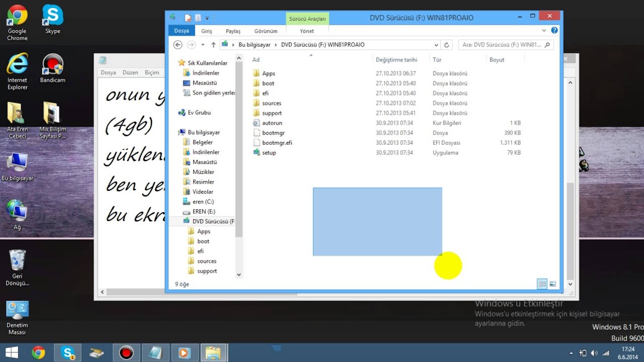Sort by the Tür column header
The width and height of the screenshot is (644, 362).
tap(437, 60)
